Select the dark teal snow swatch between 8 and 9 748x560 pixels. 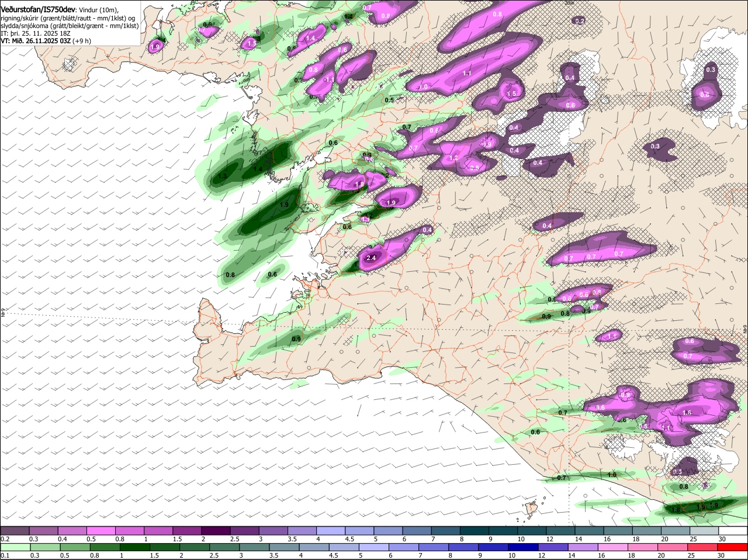[x=475, y=530]
